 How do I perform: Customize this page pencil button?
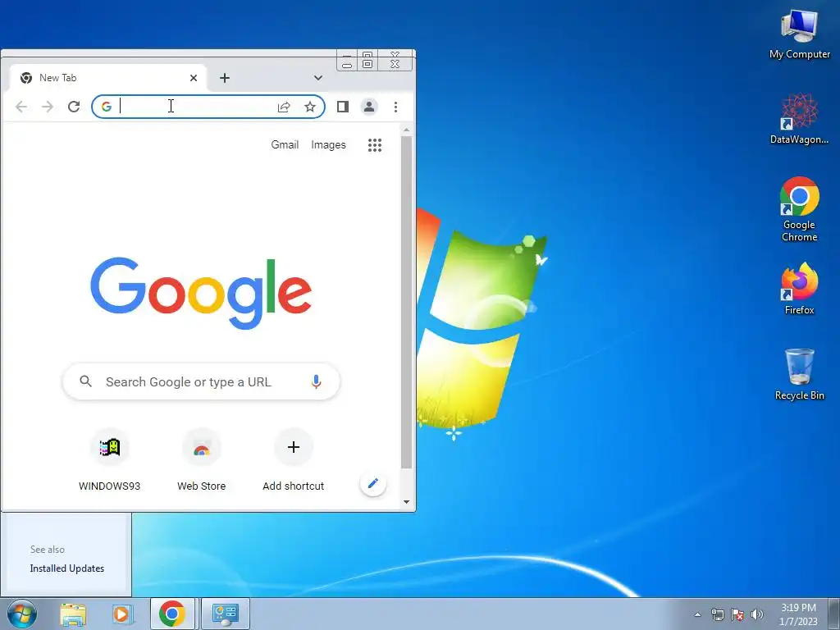tap(373, 484)
